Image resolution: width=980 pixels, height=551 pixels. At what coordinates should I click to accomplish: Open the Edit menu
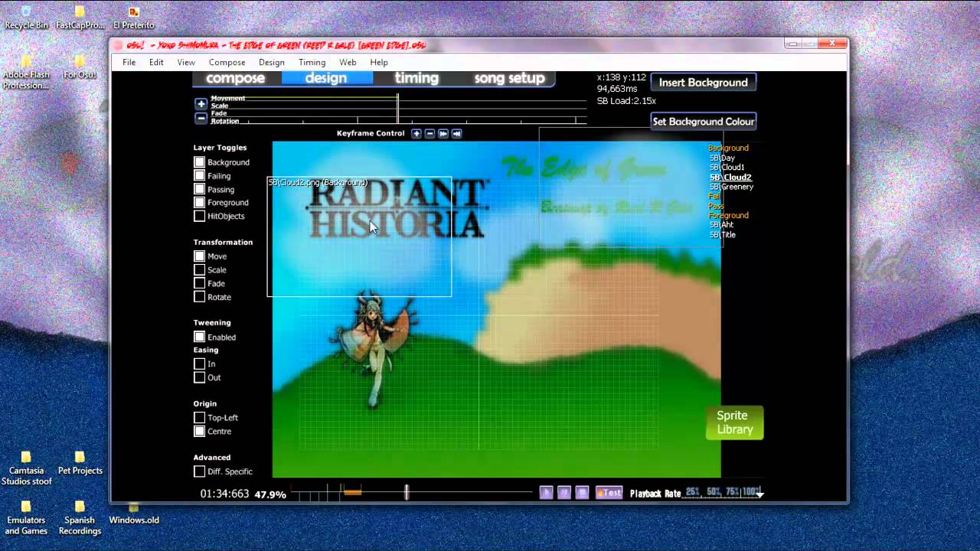(156, 62)
